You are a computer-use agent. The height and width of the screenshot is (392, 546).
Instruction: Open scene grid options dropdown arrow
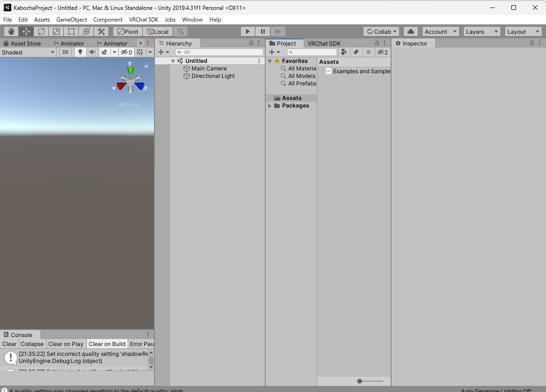(150, 52)
